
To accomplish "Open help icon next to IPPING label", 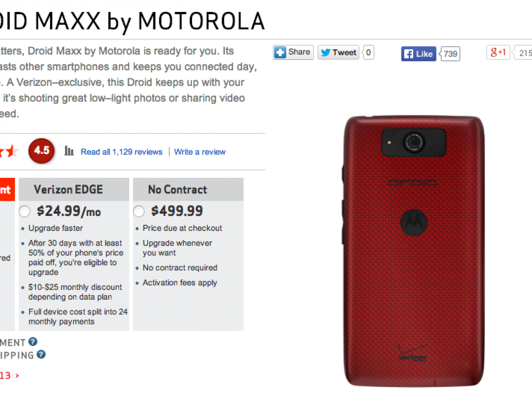I will click(x=41, y=355).
